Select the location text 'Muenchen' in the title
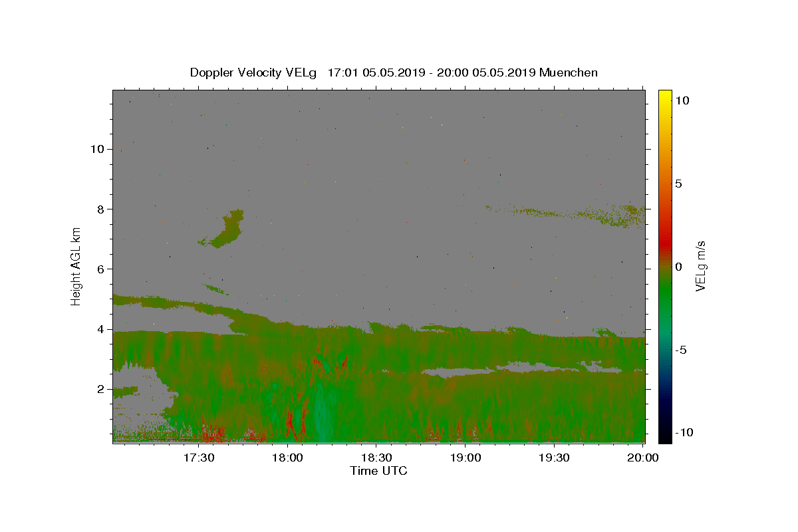The width and height of the screenshot is (798, 532). tap(569, 72)
